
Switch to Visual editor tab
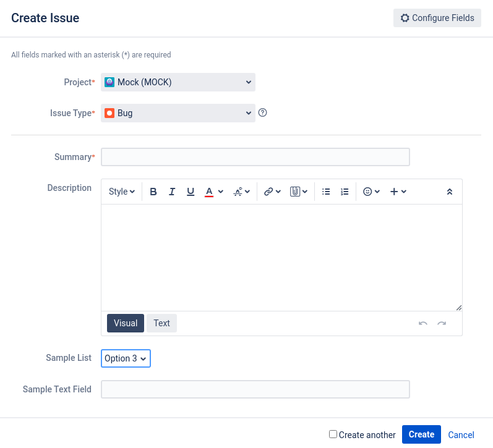126,323
